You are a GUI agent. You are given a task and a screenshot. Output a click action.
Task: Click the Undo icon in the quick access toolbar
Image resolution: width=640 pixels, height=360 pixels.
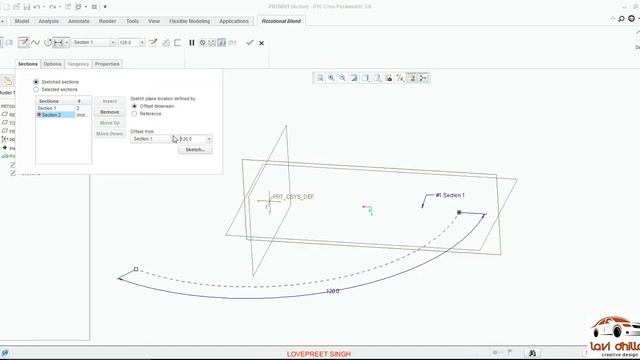click(36, 7)
